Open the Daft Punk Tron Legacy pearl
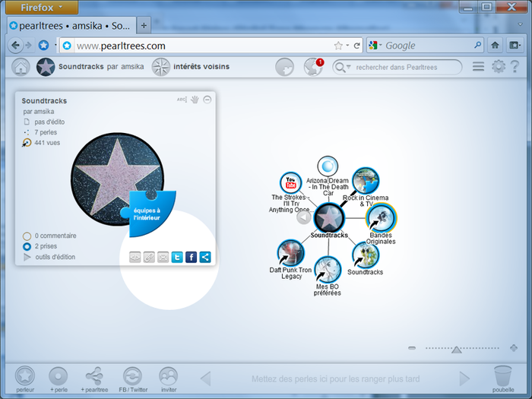This screenshot has width=532, height=399. click(x=290, y=253)
